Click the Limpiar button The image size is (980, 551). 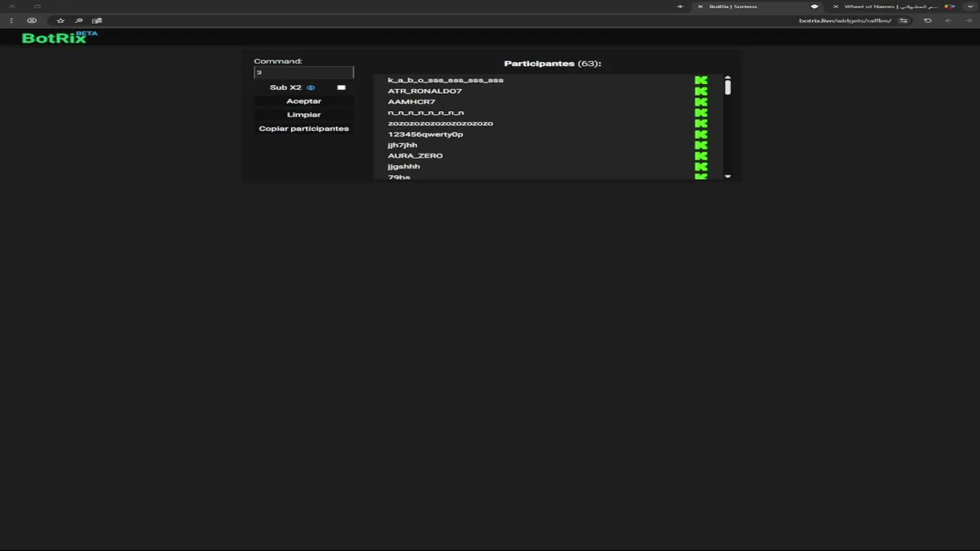(304, 115)
